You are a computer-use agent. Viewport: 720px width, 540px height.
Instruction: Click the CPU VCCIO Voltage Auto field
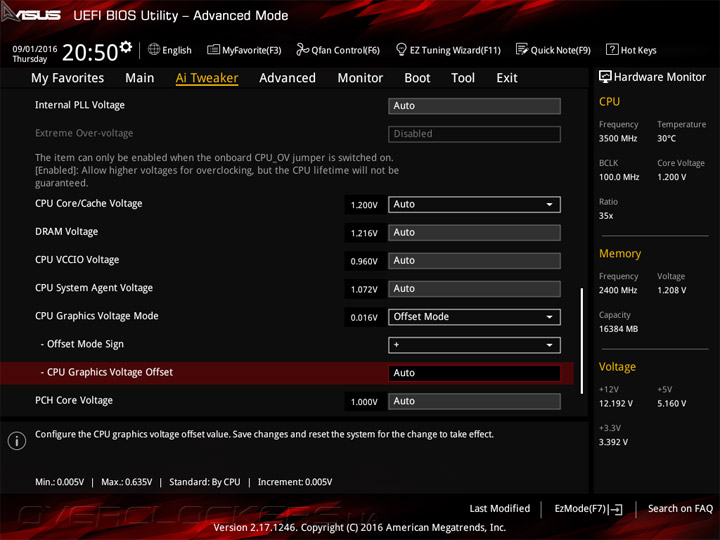(x=474, y=260)
